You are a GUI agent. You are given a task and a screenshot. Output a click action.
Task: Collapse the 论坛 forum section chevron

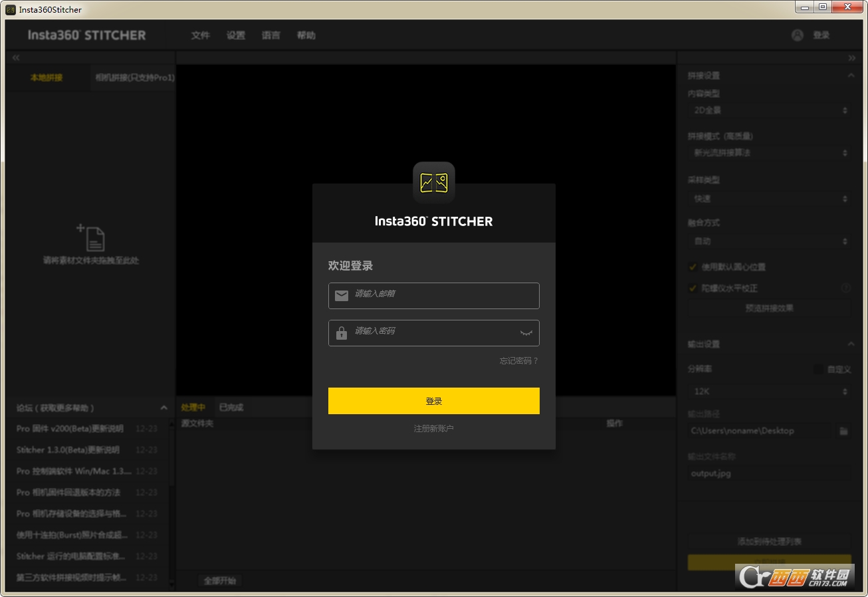[x=164, y=408]
